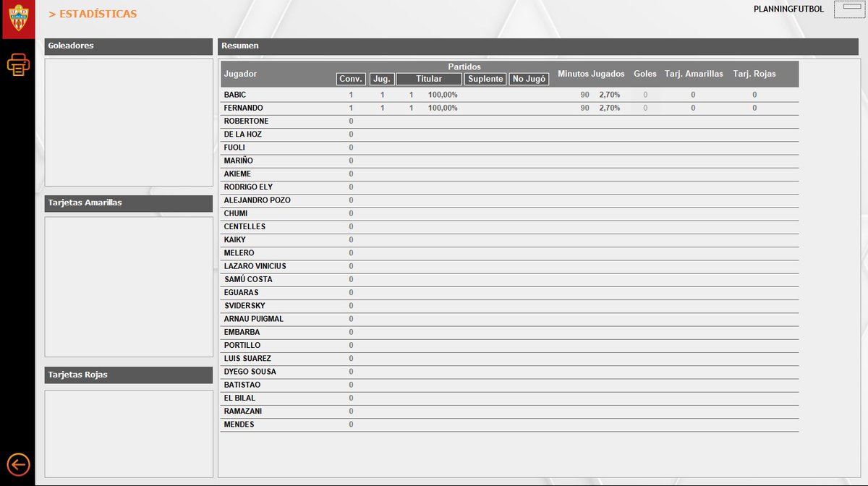Click the PLANNINGFUTBOL label
Viewport: 868px width, 486px height.
[x=788, y=9]
